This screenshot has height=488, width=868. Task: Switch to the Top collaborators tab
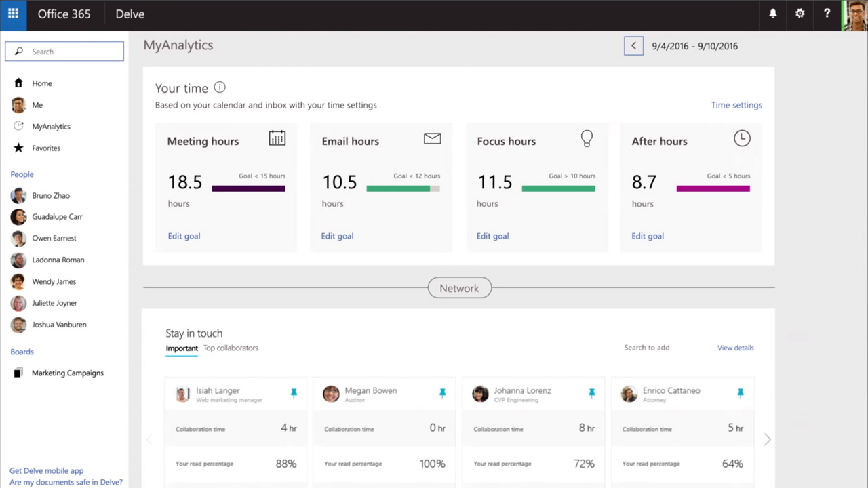[231, 348]
